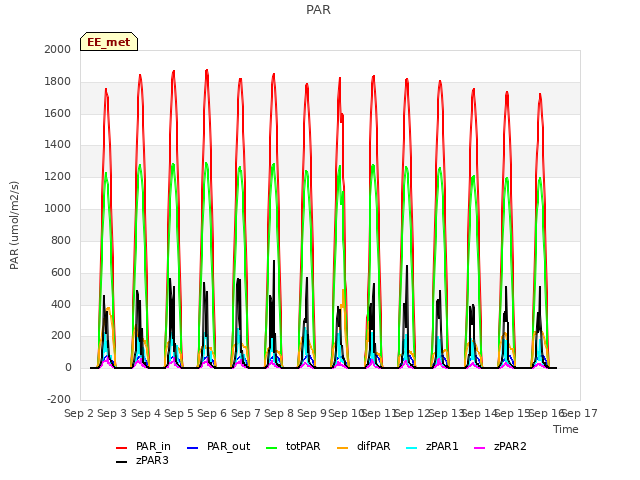Click the 400 y-axis tick label
Viewport: 640px width, 480px height.
(x=61, y=304)
